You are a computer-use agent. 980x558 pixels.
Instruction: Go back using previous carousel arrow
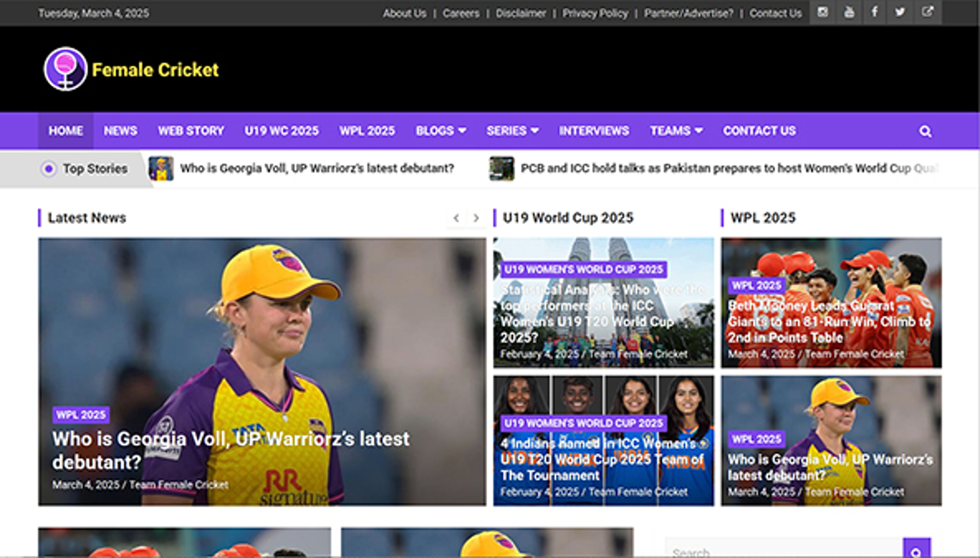457,218
